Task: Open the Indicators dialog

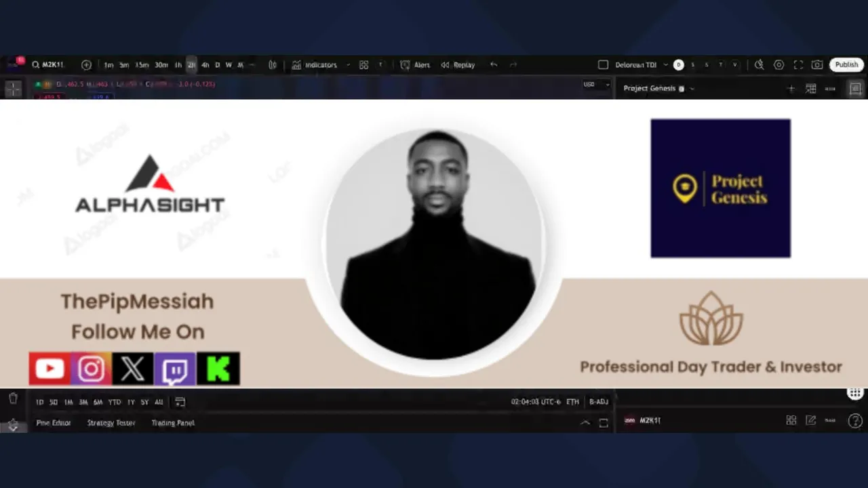Action: (x=315, y=65)
